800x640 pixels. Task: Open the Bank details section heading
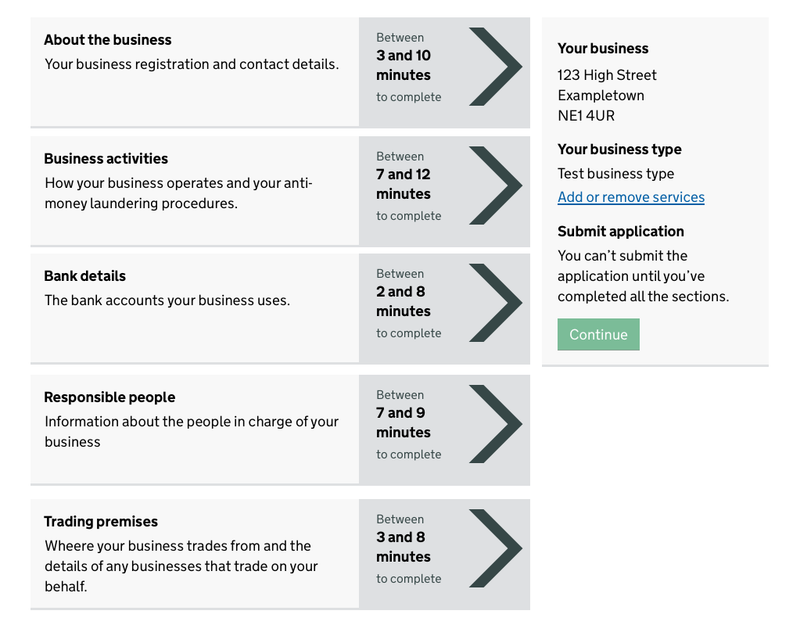click(x=85, y=276)
